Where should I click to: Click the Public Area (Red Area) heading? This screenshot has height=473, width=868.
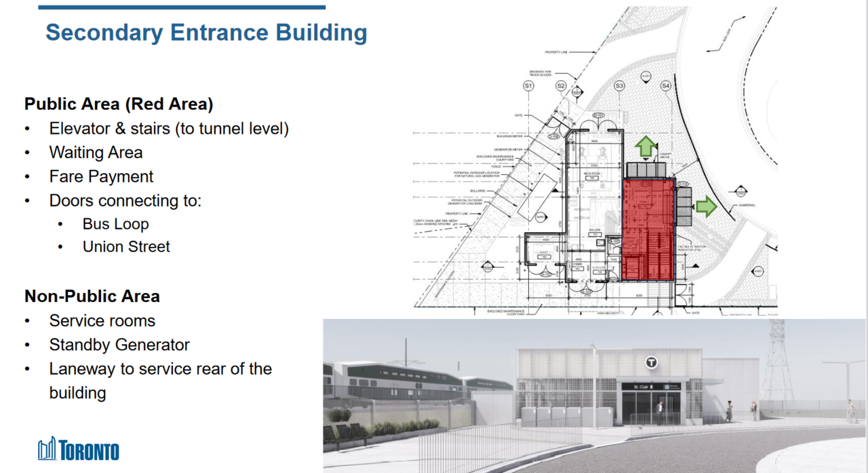click(119, 104)
